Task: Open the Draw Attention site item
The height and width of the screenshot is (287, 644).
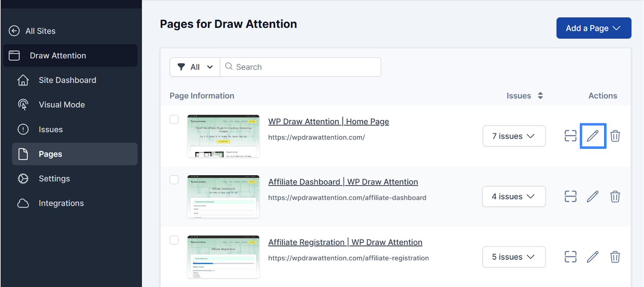Action: 70,55
